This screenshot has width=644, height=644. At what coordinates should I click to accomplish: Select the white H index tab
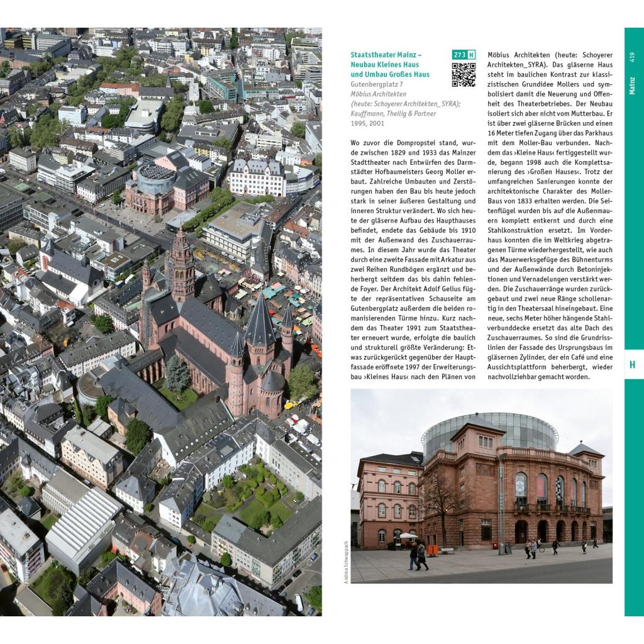click(x=632, y=364)
